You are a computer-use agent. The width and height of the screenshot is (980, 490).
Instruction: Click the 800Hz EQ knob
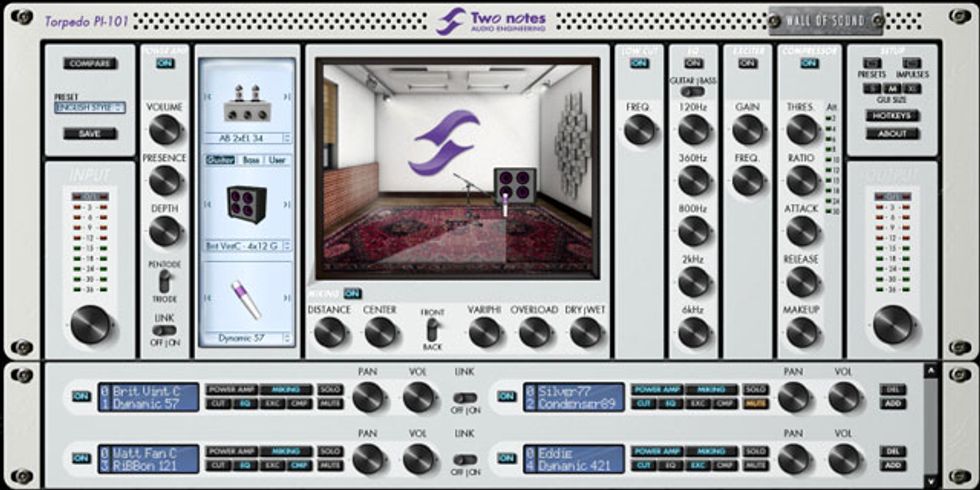[x=694, y=231]
